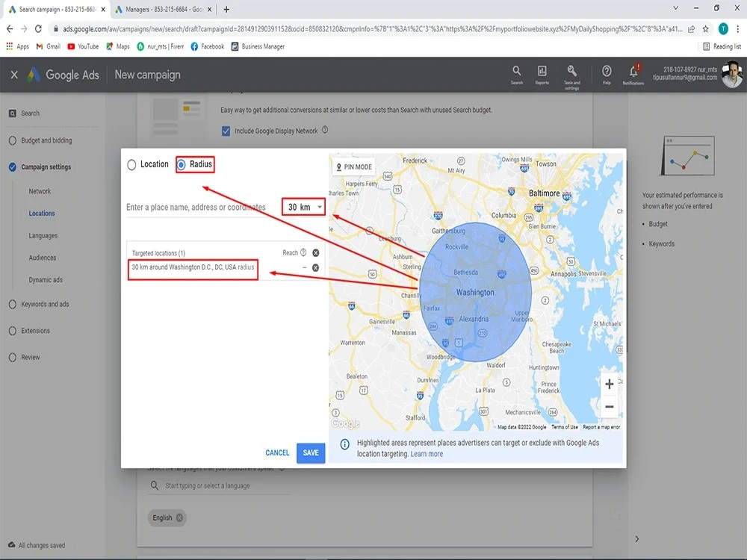The height and width of the screenshot is (560, 747).
Task: Zoom in on the map with plus
Action: point(609,384)
